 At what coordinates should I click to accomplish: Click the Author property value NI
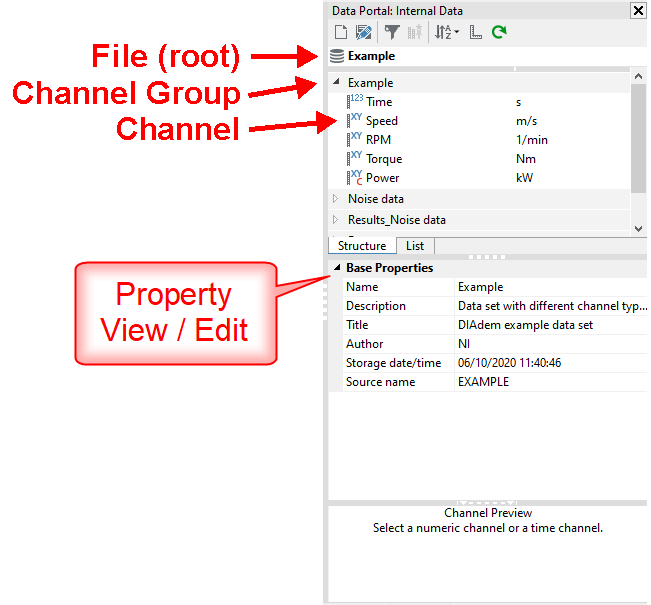coord(465,344)
